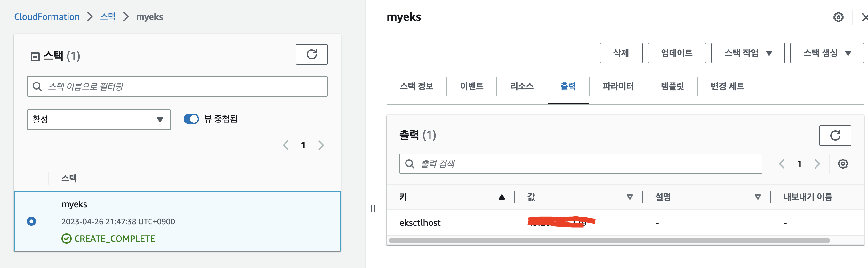The width and height of the screenshot is (868, 268).
Task: Select the myeks stack radio button
Action: pos(31,221)
